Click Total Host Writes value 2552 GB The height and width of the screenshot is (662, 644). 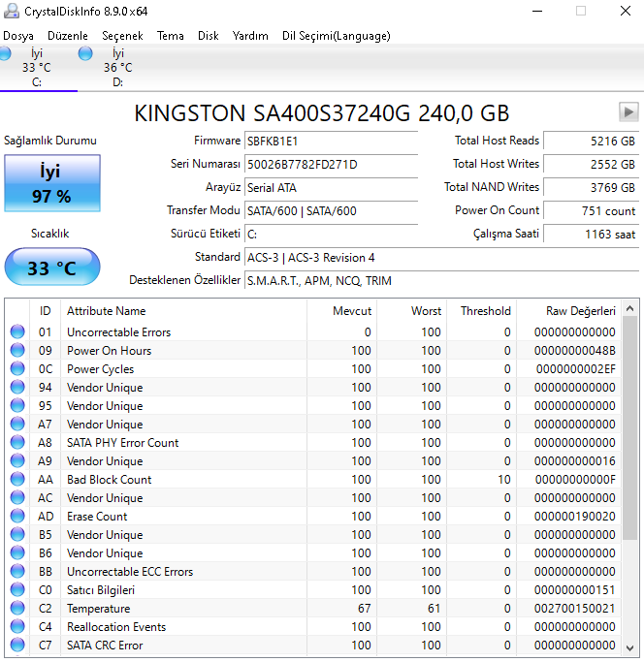pos(592,164)
